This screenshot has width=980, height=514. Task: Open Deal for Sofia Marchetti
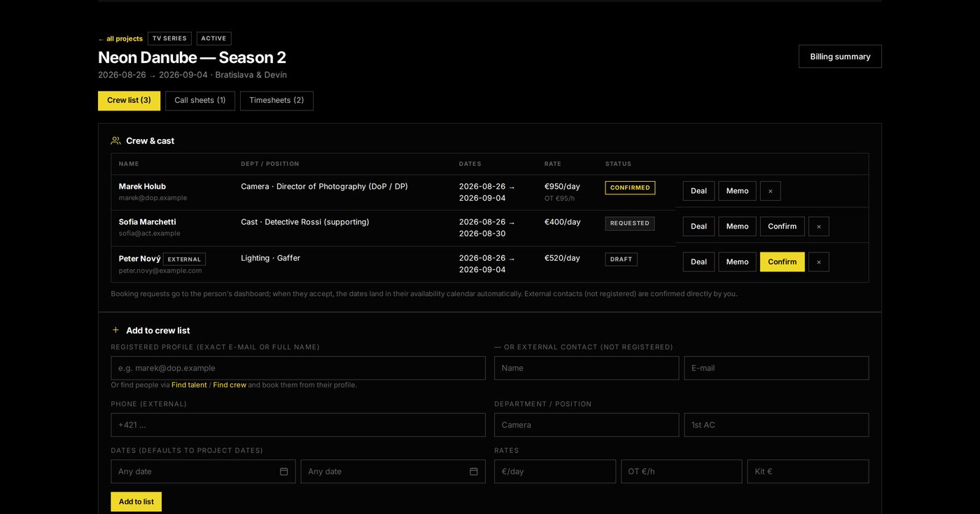(699, 227)
